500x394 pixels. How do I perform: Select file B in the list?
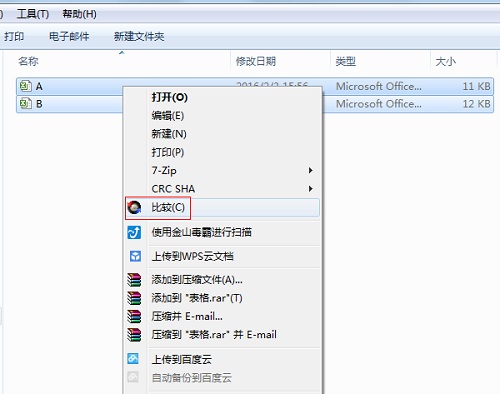(x=39, y=104)
